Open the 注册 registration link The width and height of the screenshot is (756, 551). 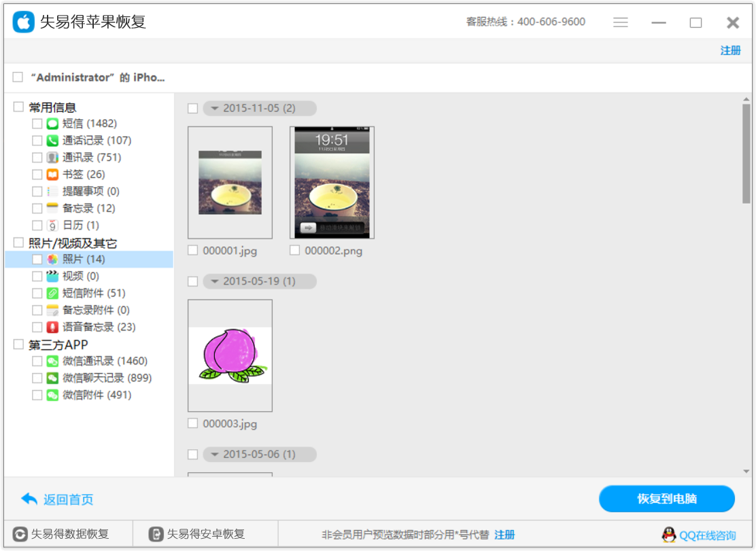tap(731, 50)
